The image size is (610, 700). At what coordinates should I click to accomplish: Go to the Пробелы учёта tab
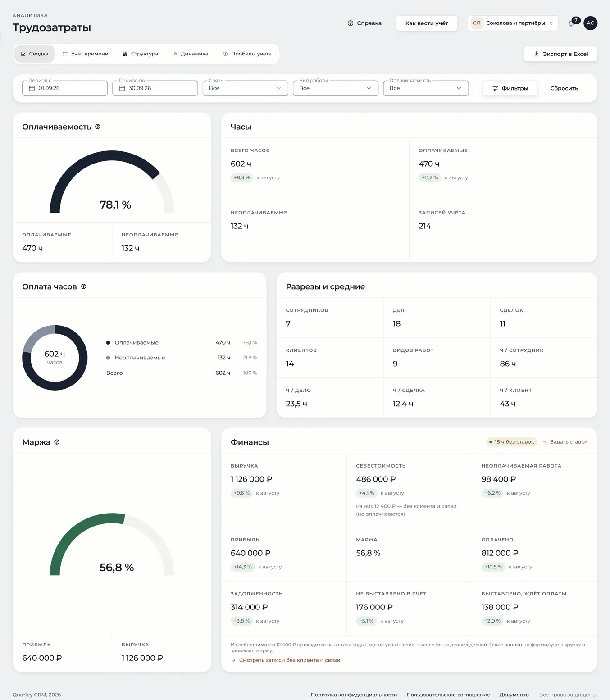[x=247, y=54]
